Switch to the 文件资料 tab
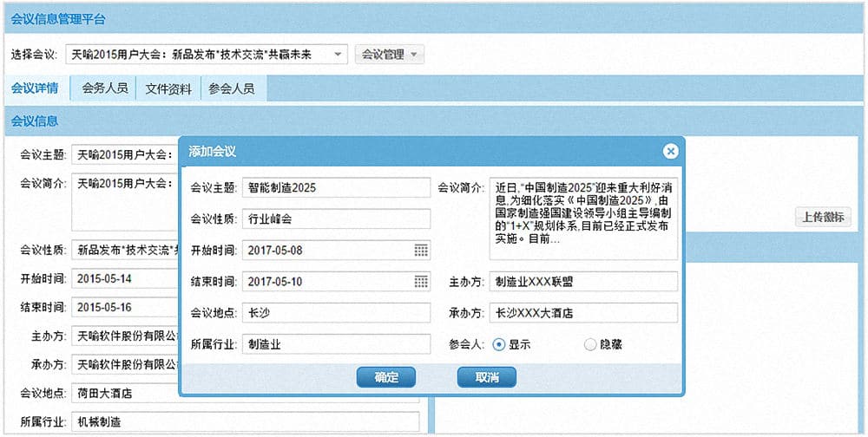This screenshot has width=868, height=437. [168, 88]
